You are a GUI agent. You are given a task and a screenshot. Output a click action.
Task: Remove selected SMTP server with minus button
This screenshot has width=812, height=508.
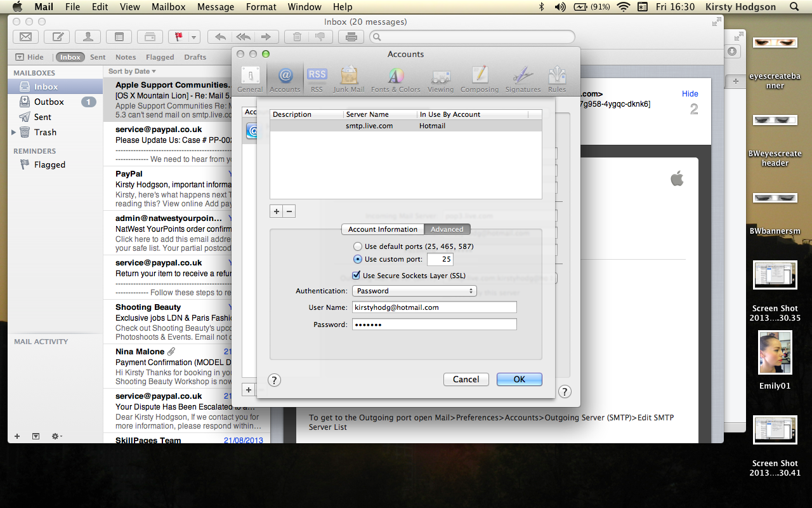point(289,211)
